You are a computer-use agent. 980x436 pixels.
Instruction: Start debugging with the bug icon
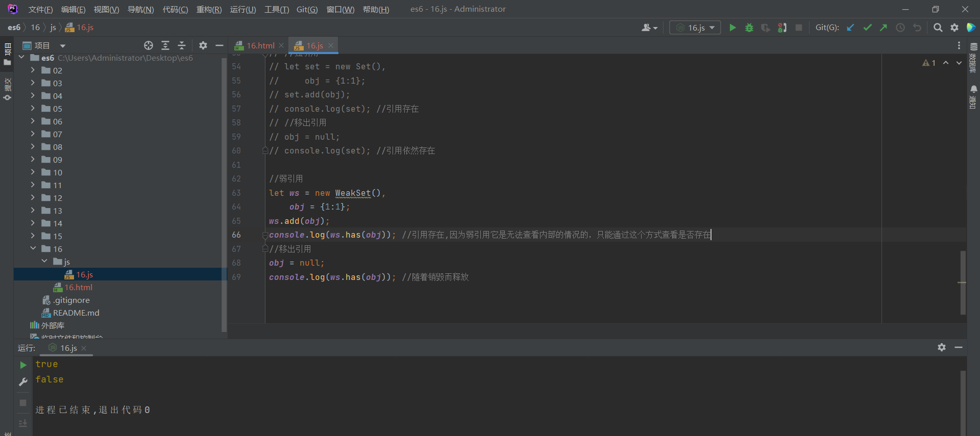click(749, 28)
